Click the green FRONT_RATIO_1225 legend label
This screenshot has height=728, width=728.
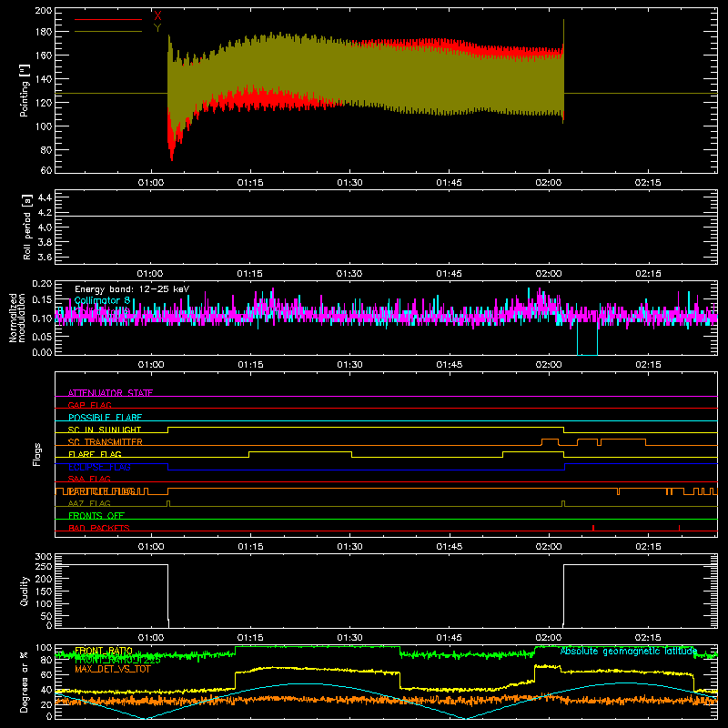tap(117, 660)
